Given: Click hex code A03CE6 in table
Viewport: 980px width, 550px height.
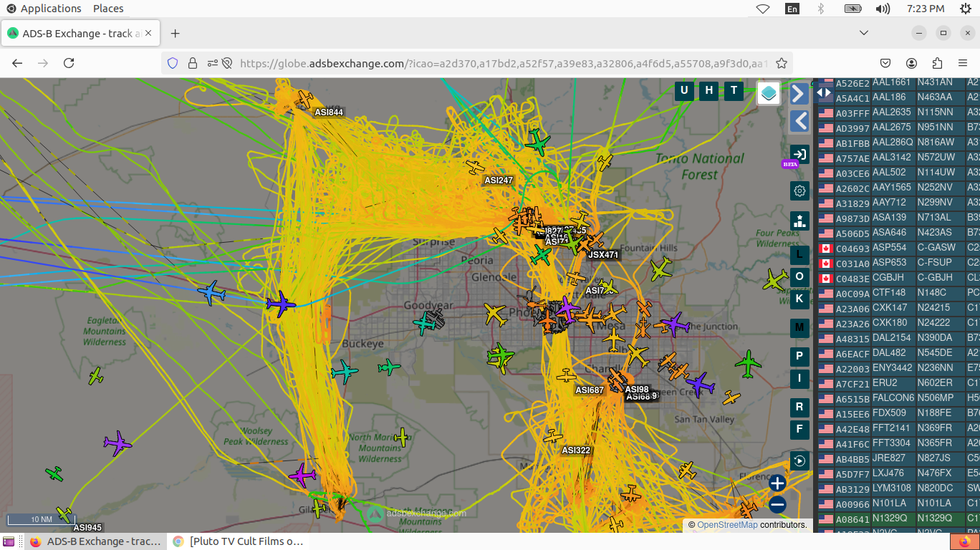Looking at the screenshot, I should coord(852,173).
